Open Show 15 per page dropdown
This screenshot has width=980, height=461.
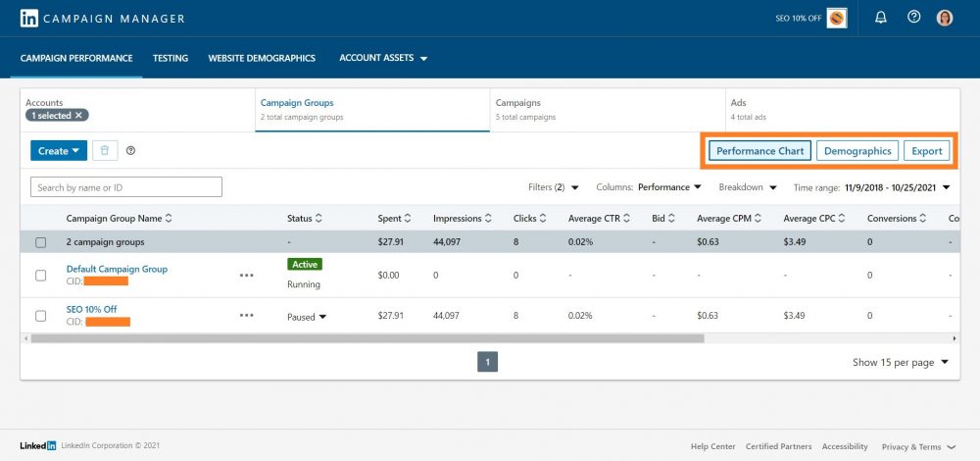pyautogui.click(x=900, y=362)
